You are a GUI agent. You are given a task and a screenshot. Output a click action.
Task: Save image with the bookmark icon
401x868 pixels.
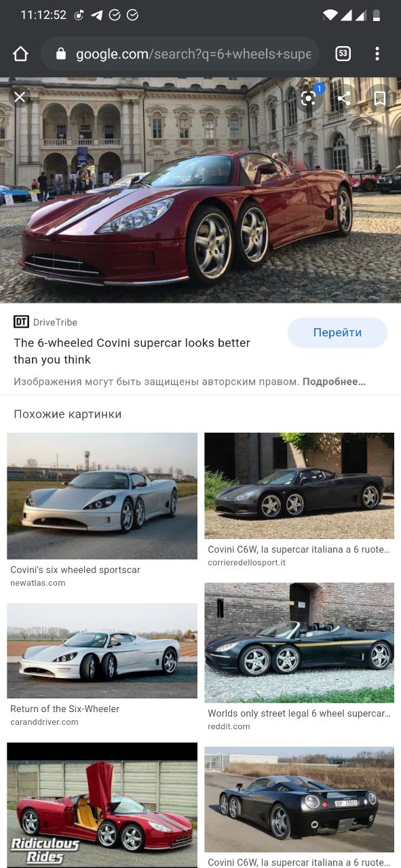click(x=380, y=98)
